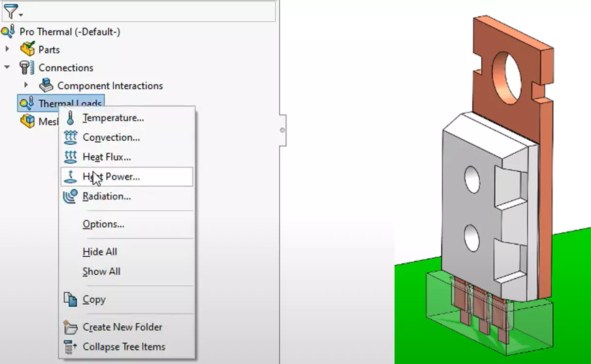Choose Heat Power from the context menu
This screenshot has height=364, width=591.
tap(112, 176)
